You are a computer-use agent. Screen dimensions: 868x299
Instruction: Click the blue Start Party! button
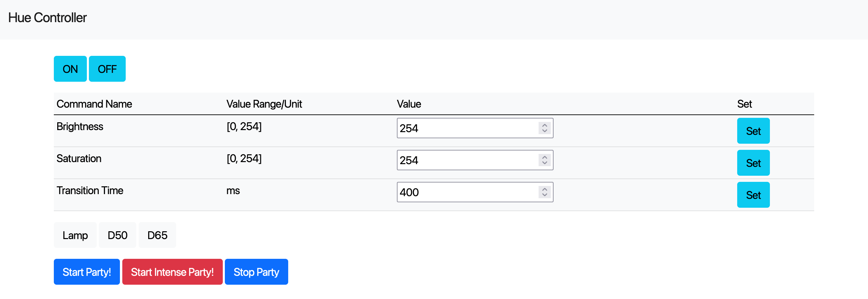(87, 272)
